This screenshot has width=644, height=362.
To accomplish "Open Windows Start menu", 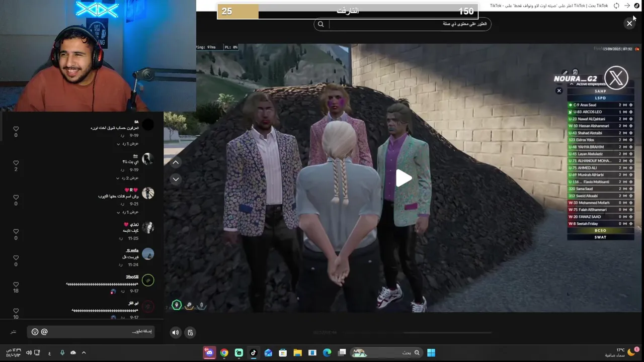I will 431,353.
